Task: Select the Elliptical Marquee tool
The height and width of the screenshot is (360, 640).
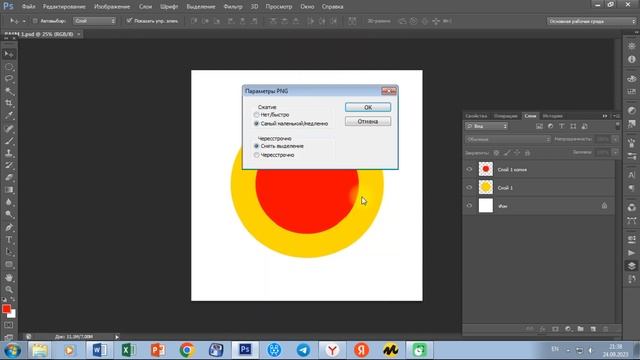Action: (x=9, y=67)
